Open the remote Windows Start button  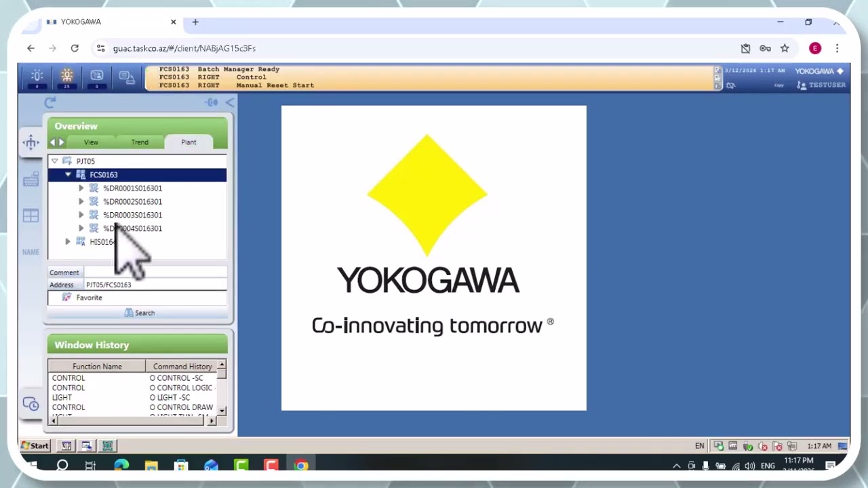click(x=35, y=445)
